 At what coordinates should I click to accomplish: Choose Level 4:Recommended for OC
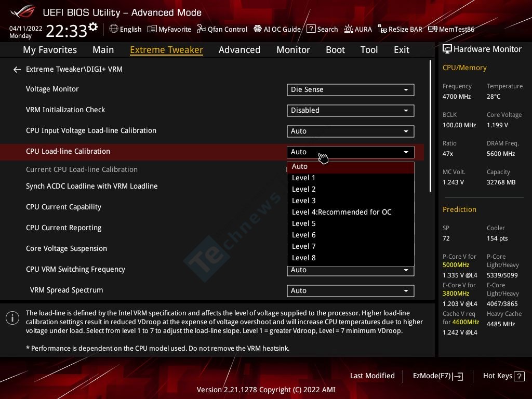(x=351, y=212)
